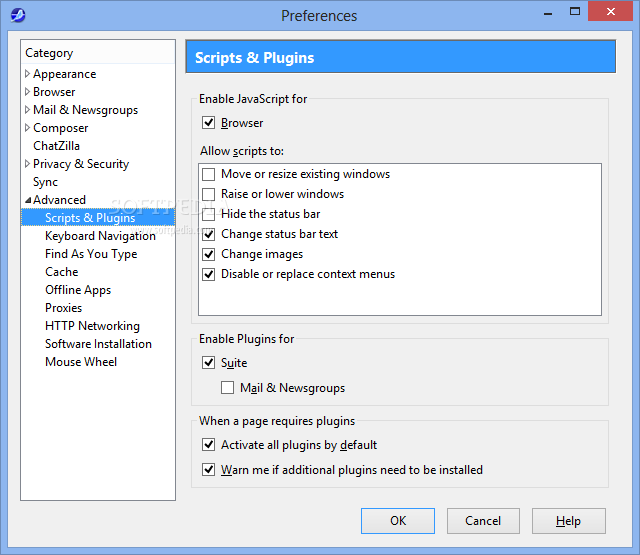The height and width of the screenshot is (555, 640).
Task: Click the SeaMonkey icon in title bar
Action: [x=18, y=16]
